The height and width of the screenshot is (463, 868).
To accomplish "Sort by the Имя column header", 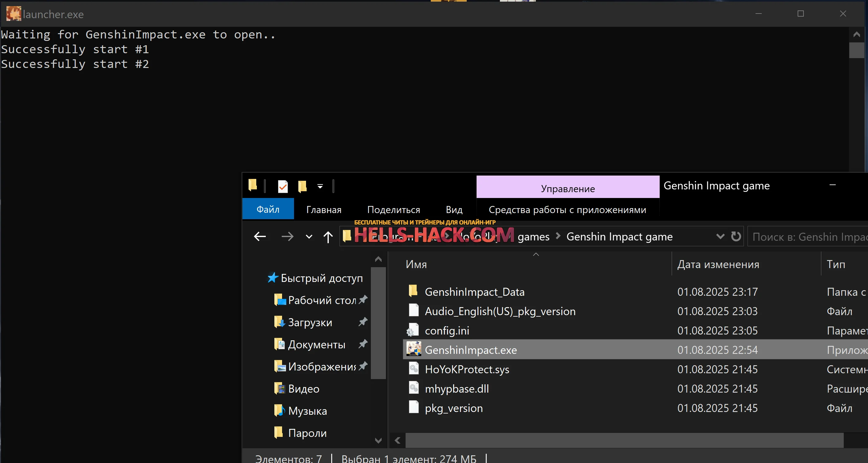I will point(416,264).
